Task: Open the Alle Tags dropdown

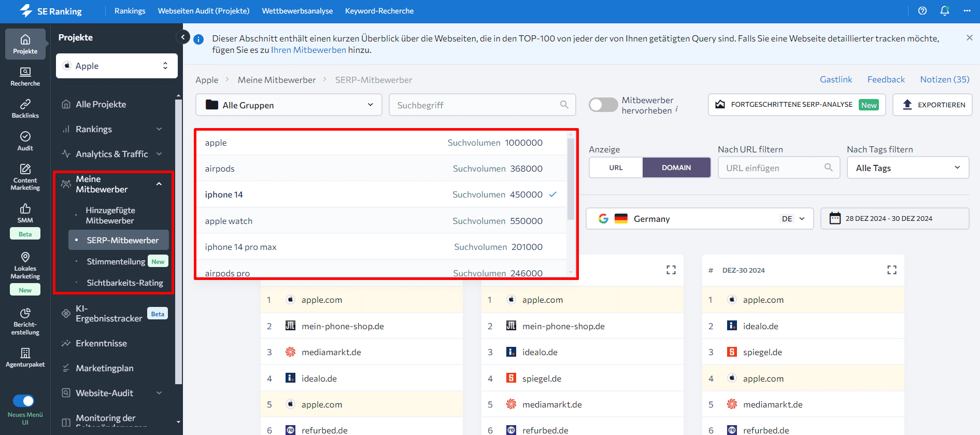Action: (x=908, y=167)
